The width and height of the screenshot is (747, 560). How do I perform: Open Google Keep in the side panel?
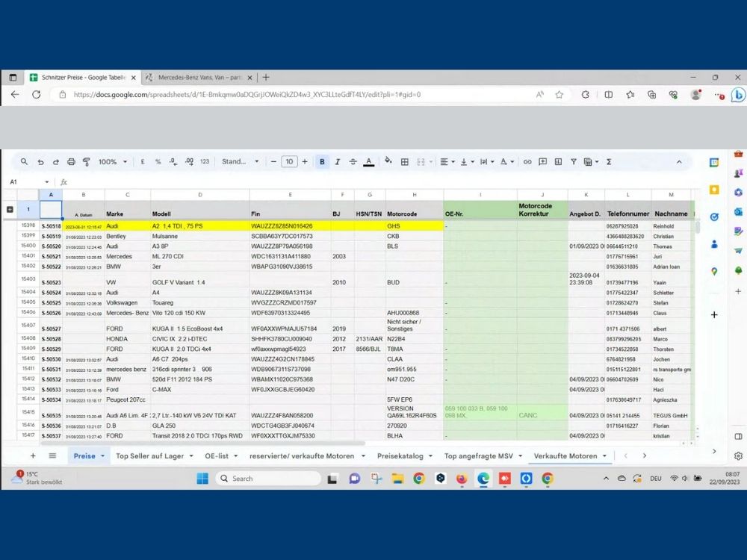point(713,190)
